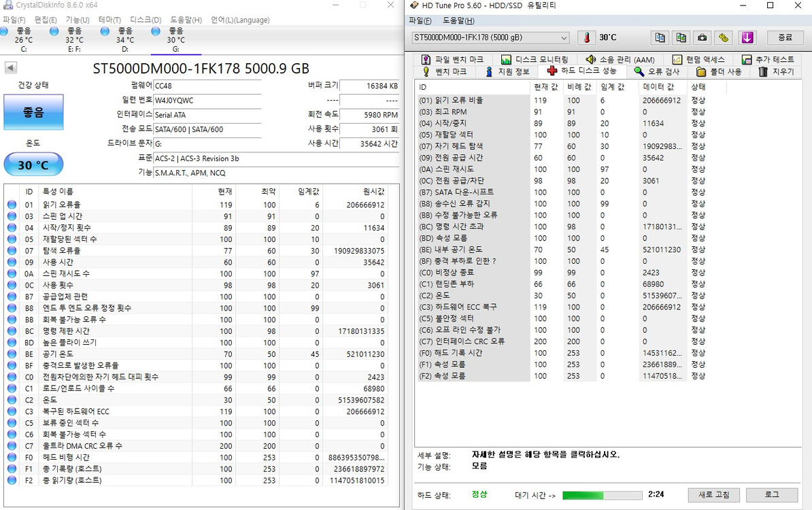812x510 pixels.
Task: Click the yellow save results icon
Action: (724, 37)
